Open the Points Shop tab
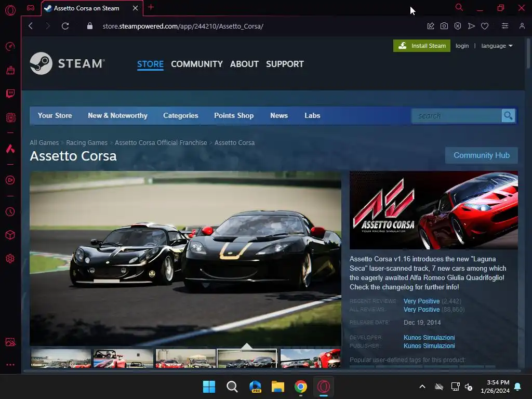The width and height of the screenshot is (532, 399). pyautogui.click(x=234, y=116)
